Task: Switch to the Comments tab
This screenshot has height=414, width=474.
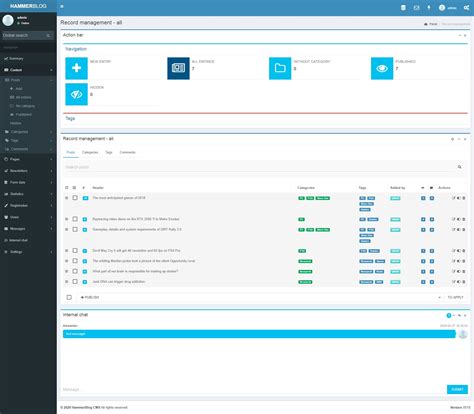Action: [127, 152]
